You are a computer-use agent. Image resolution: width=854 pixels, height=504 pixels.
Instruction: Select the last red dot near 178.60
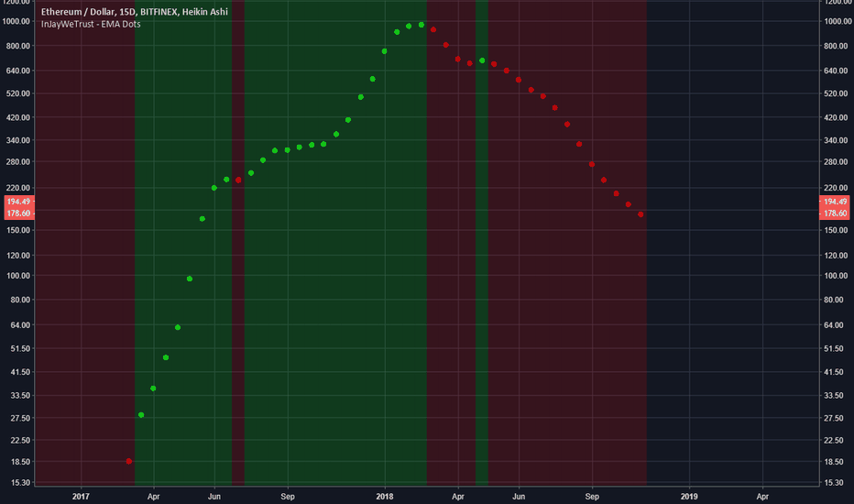[640, 214]
